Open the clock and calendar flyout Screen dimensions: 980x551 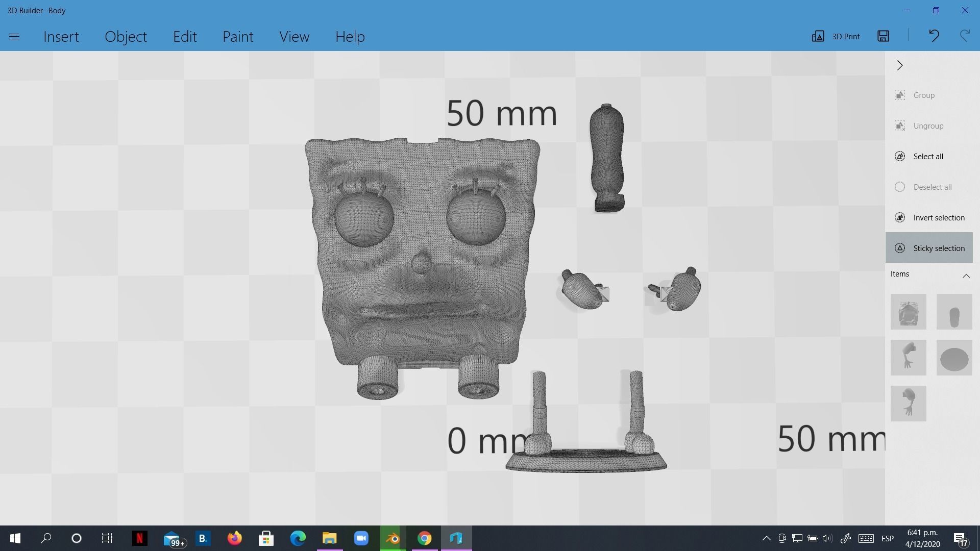click(923, 538)
